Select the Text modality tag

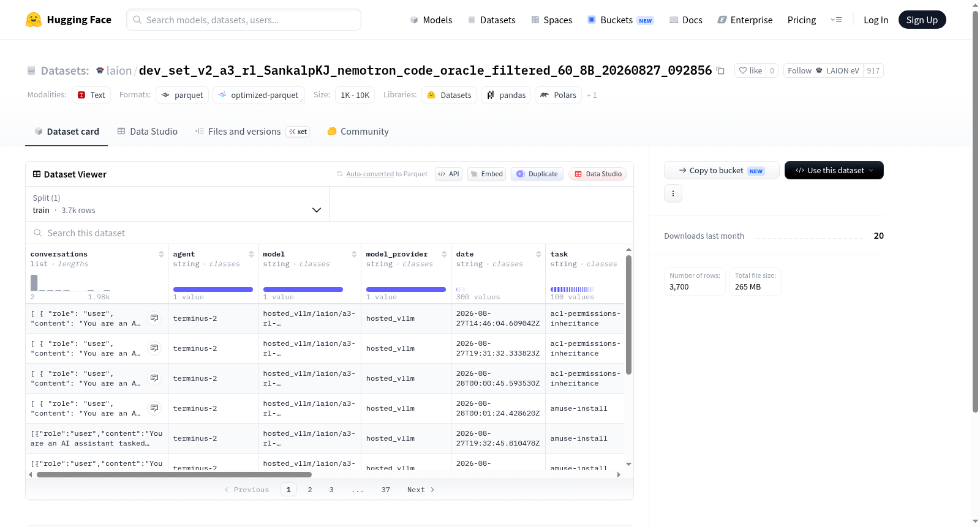pyautogui.click(x=91, y=95)
